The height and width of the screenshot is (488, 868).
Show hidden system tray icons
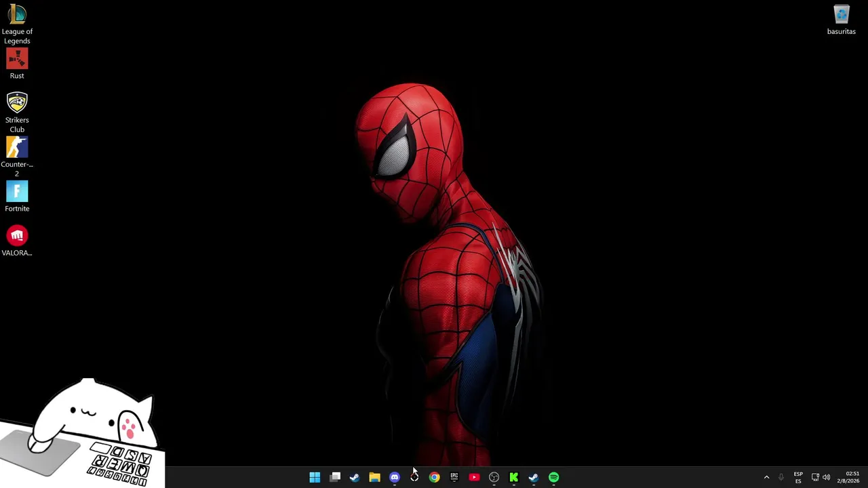[x=766, y=477]
